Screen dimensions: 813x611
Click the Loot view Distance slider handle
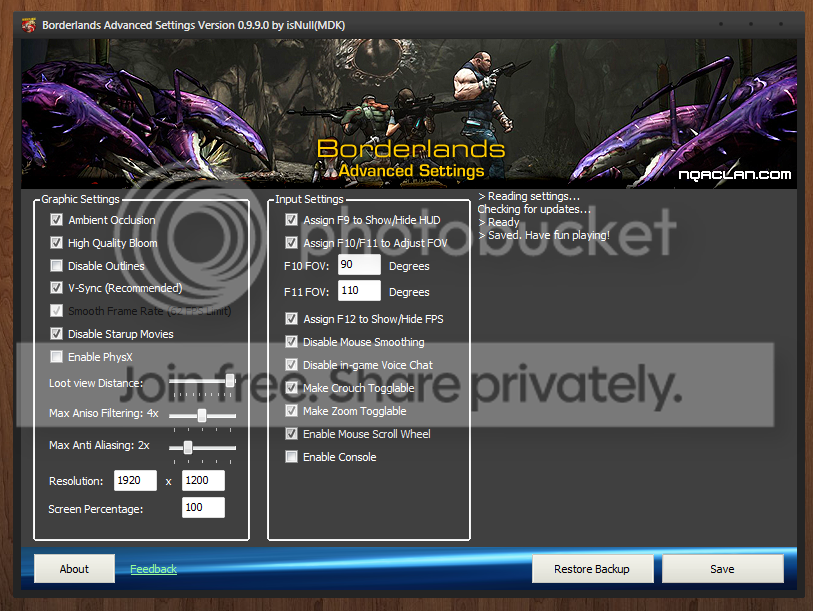point(230,381)
